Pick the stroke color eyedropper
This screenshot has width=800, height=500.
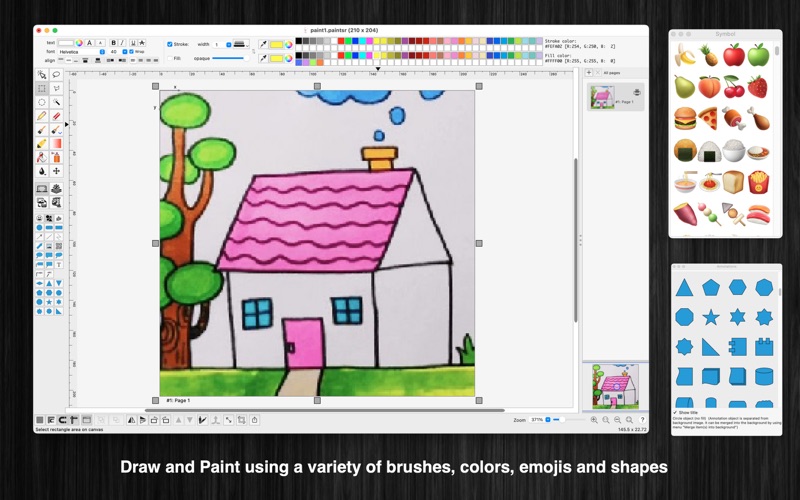pos(263,44)
